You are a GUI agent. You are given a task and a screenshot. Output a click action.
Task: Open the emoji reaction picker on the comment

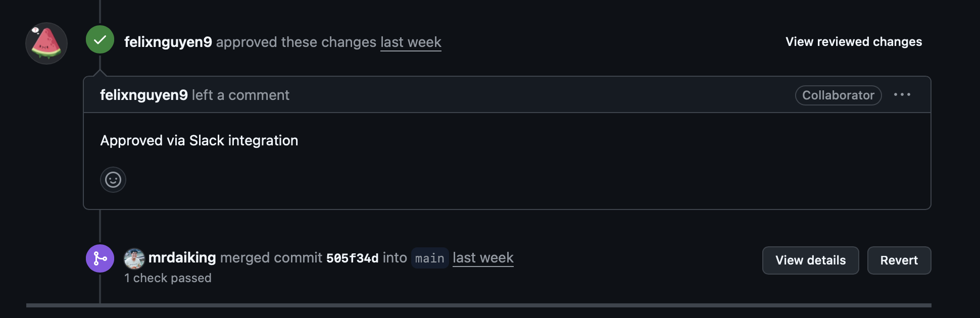[x=113, y=180]
